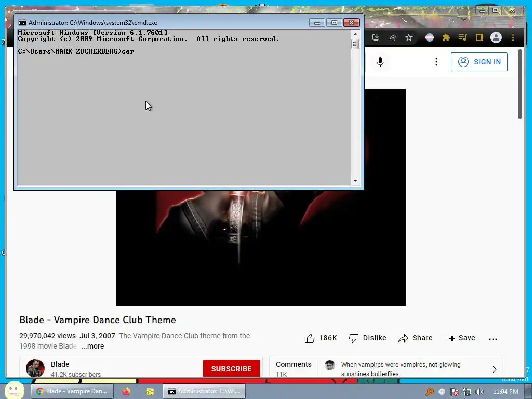The image size is (532, 399).
Task: Click the orange magnifier tray icon
Action: point(430,392)
